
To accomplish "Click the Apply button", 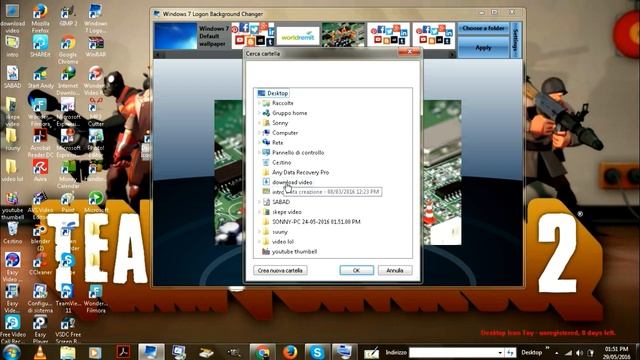I will pyautogui.click(x=483, y=47).
